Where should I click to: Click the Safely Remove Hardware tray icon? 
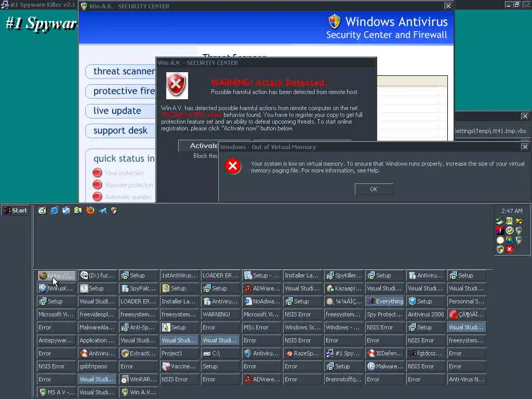500,221
